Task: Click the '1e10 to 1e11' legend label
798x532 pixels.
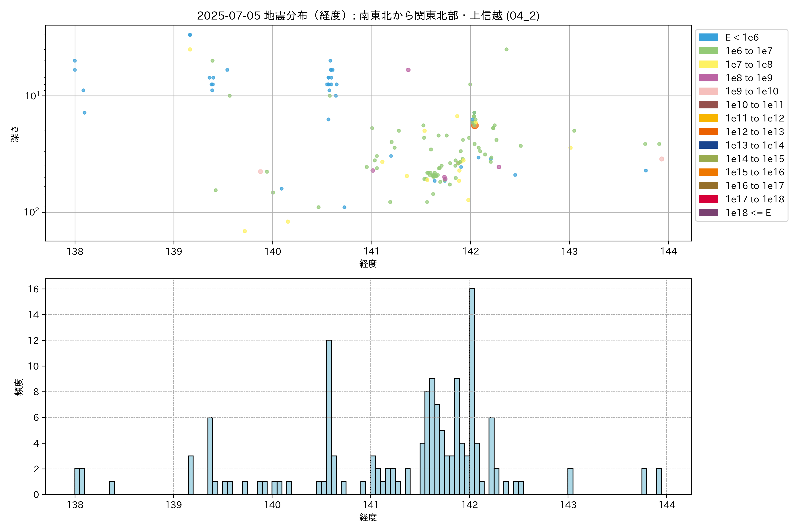Action: (x=755, y=105)
